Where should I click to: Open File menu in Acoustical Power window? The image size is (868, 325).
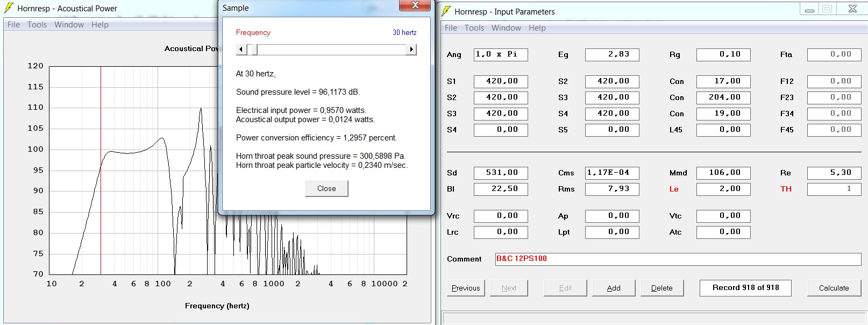point(13,25)
